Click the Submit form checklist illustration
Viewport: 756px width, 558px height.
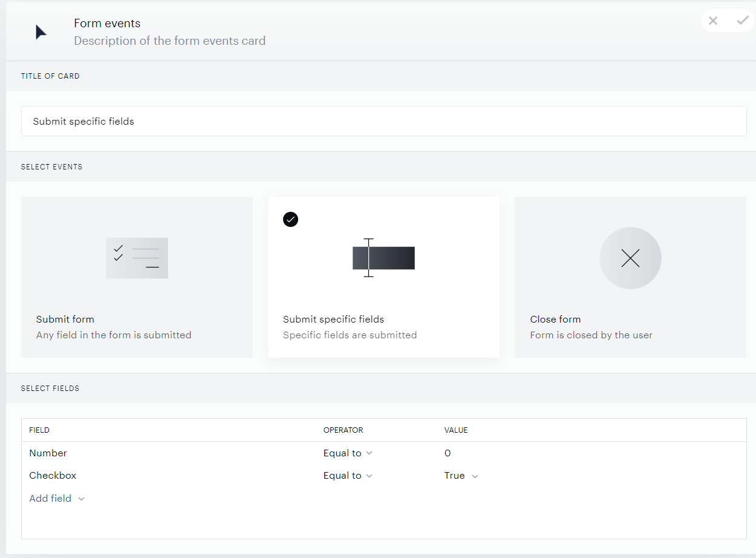pyautogui.click(x=137, y=258)
